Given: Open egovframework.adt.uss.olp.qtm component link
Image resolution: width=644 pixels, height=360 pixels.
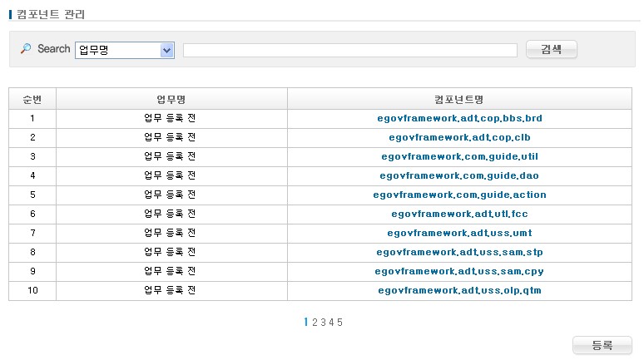Looking at the screenshot, I should click(459, 291).
